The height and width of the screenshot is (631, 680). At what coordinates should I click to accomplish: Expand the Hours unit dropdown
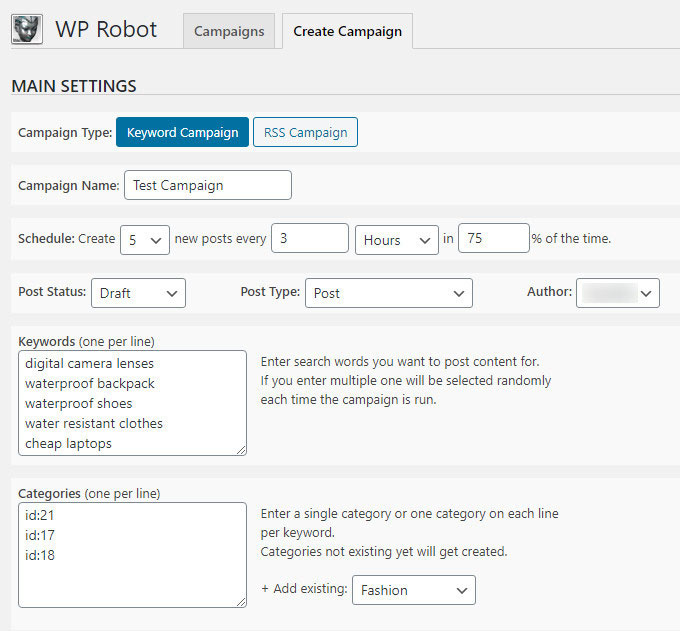click(396, 239)
